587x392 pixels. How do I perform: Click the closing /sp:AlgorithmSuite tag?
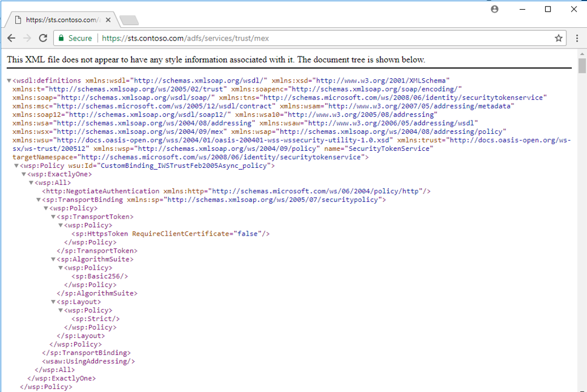(97, 293)
